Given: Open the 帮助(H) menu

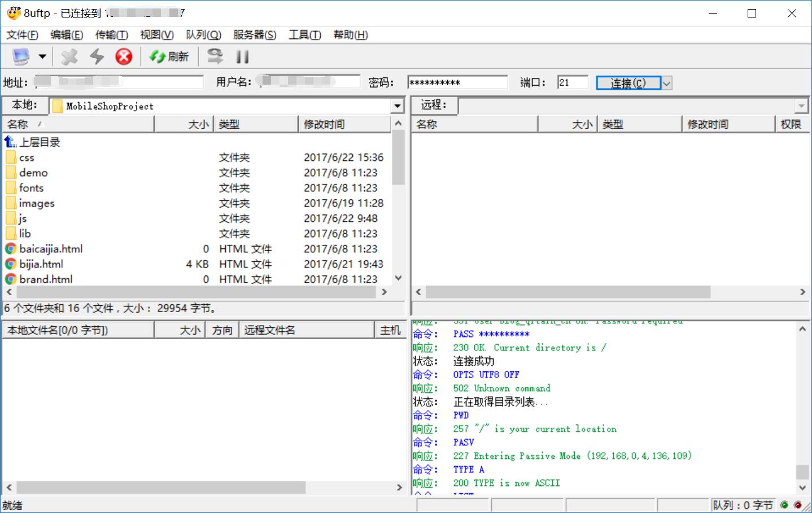Looking at the screenshot, I should tap(351, 35).
